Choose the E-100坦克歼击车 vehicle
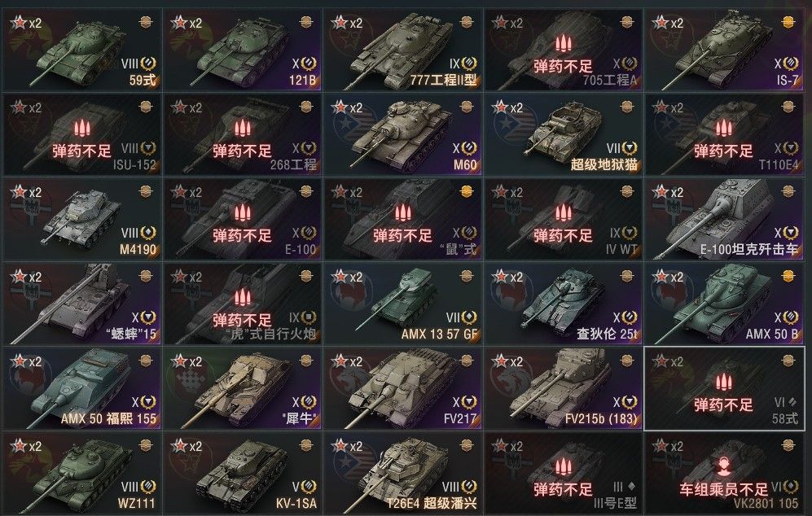The image size is (812, 516). pyautogui.click(x=724, y=219)
